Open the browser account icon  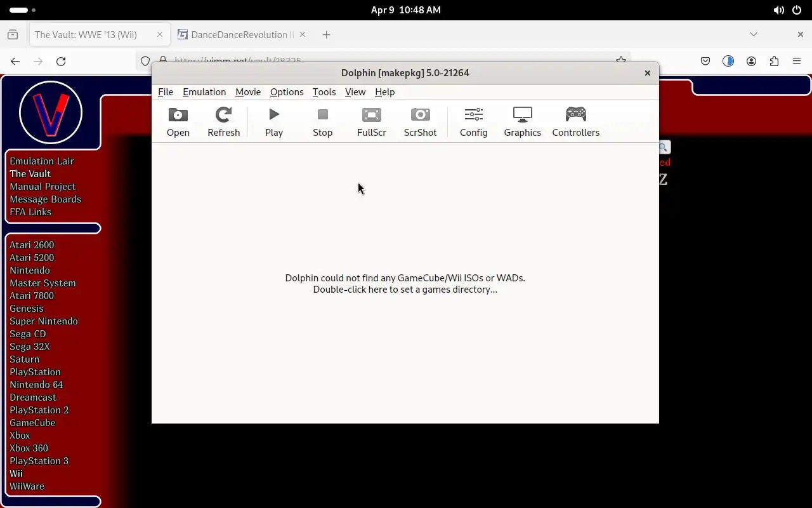coord(751,62)
